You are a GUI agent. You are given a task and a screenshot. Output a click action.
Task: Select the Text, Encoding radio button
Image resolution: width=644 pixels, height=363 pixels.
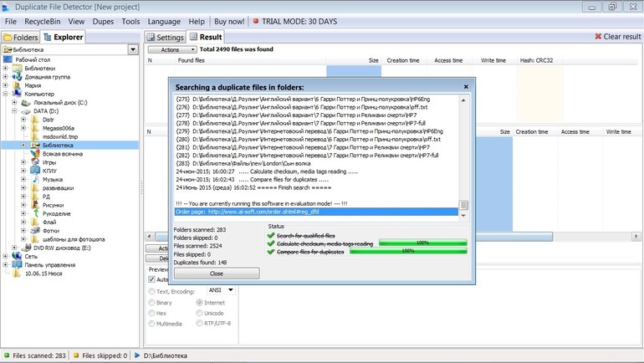(151, 291)
